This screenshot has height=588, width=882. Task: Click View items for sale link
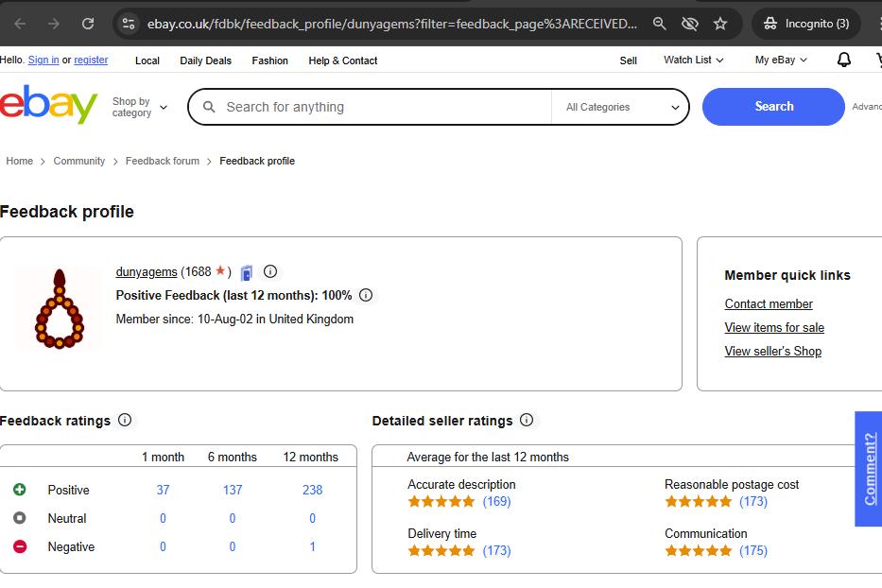(774, 327)
